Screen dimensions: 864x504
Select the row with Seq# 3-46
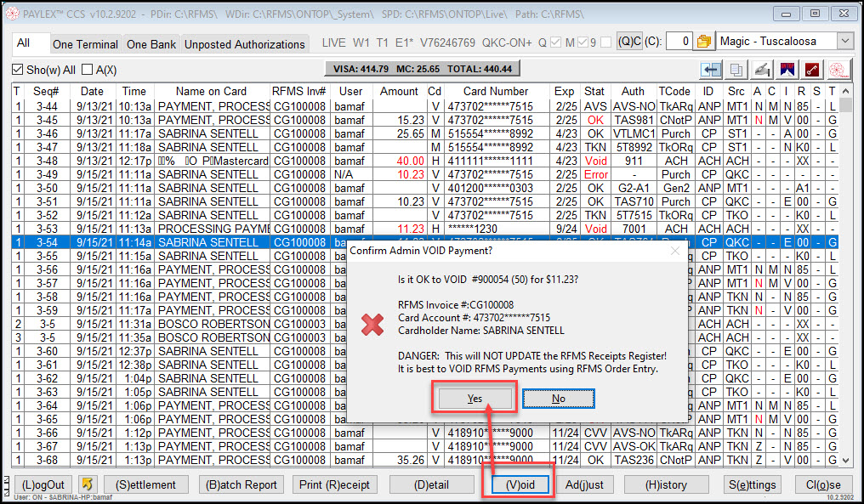point(425,133)
